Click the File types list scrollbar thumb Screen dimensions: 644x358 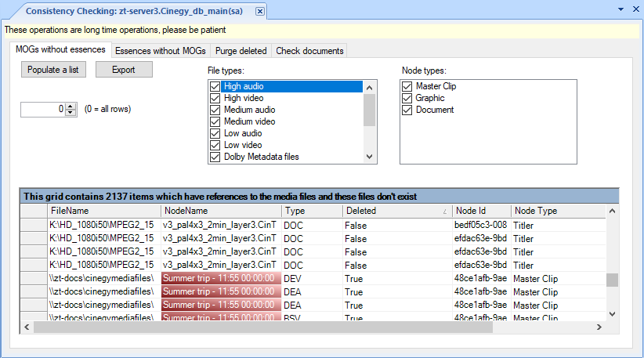click(x=369, y=110)
